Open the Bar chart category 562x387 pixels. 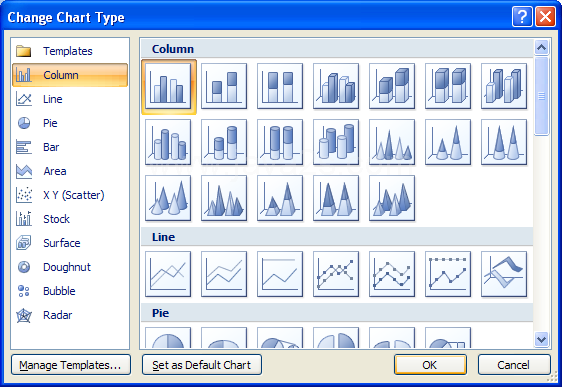coord(70,147)
